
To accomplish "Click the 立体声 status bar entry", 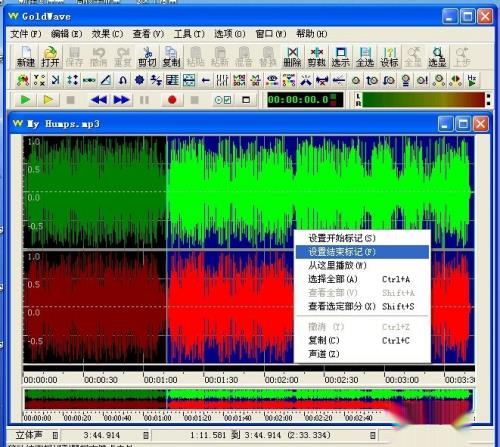I will pyautogui.click(x=29, y=435).
